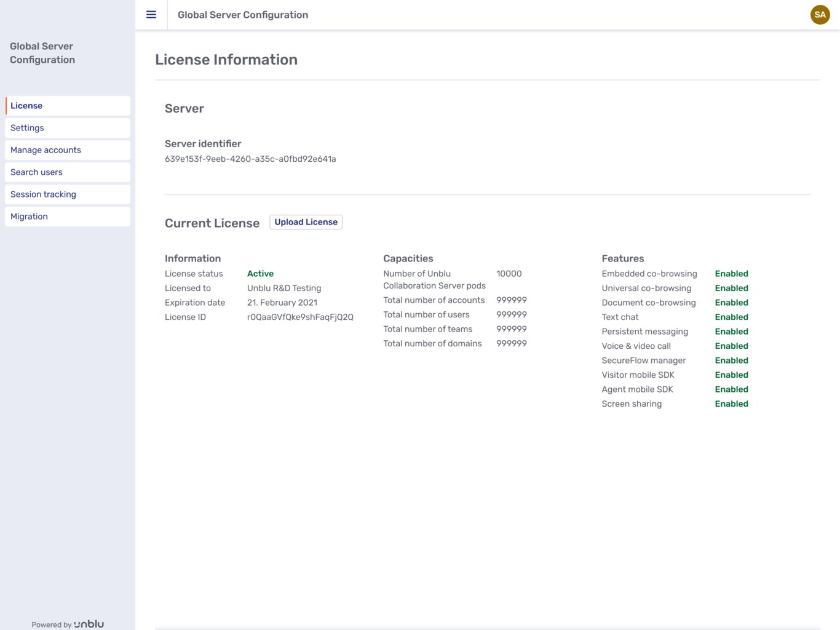Click the unblu logo at bottom
Screen dimensions: 840x630
click(x=88, y=623)
